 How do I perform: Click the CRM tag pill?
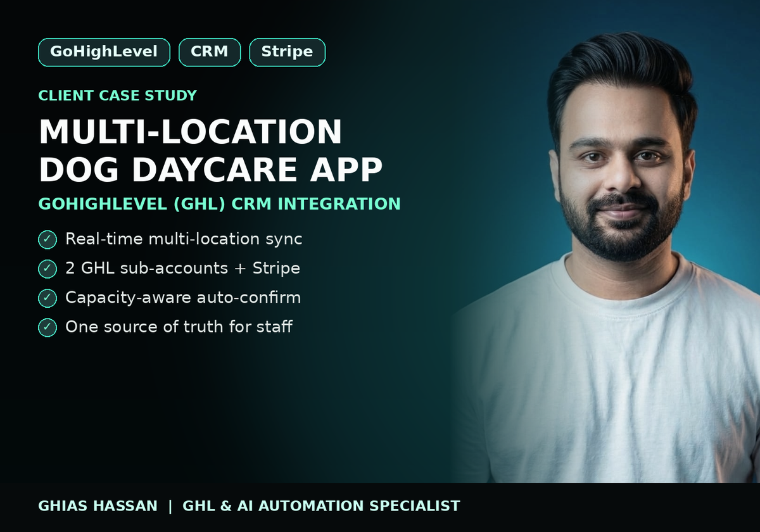pyautogui.click(x=210, y=53)
